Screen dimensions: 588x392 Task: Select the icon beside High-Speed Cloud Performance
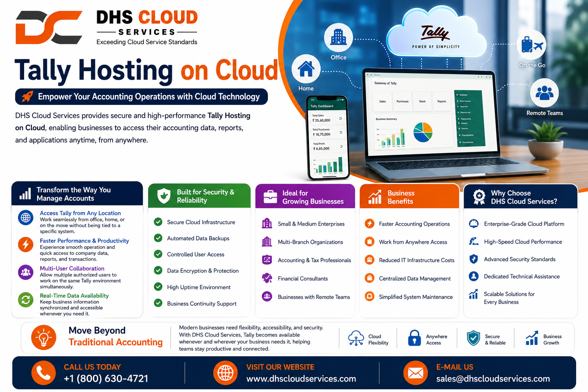pos(474,241)
